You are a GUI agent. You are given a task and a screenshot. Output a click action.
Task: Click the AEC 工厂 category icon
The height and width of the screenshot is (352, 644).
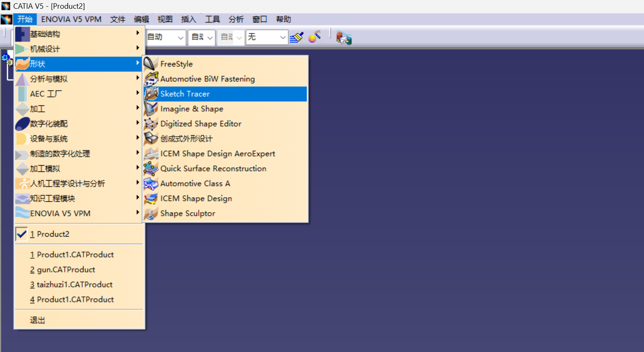click(x=22, y=94)
